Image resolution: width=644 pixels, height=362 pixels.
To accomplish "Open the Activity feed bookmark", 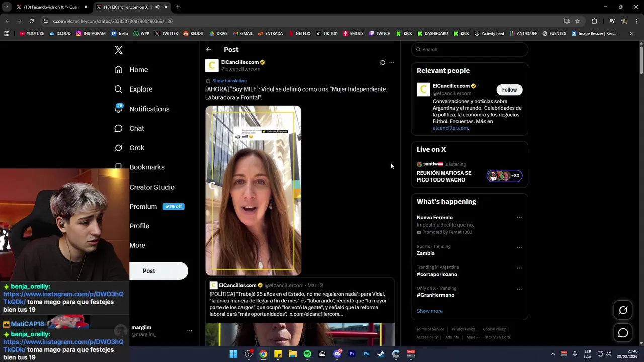I will click(x=489, y=34).
